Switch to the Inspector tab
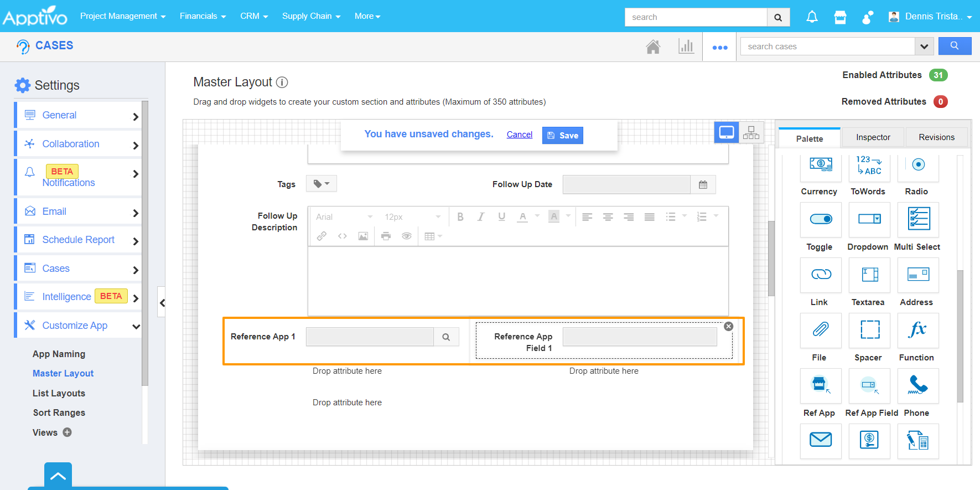 [x=873, y=137]
